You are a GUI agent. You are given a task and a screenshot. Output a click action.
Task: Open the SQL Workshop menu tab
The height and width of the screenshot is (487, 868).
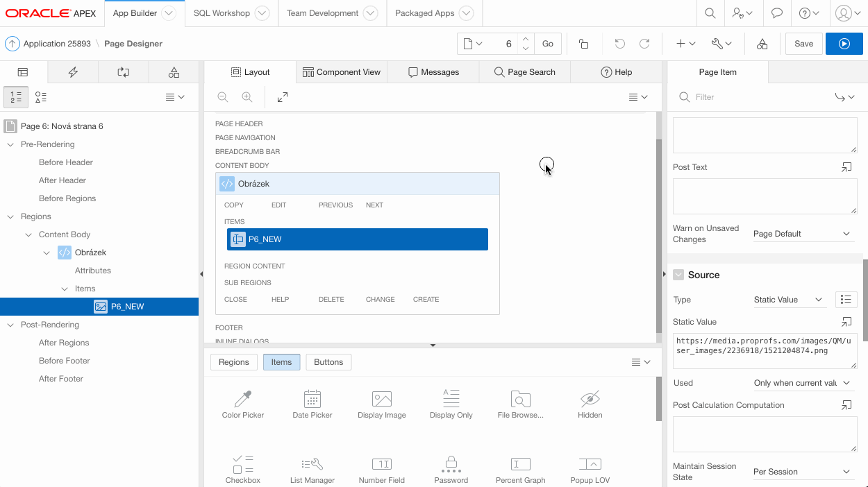[x=222, y=13]
